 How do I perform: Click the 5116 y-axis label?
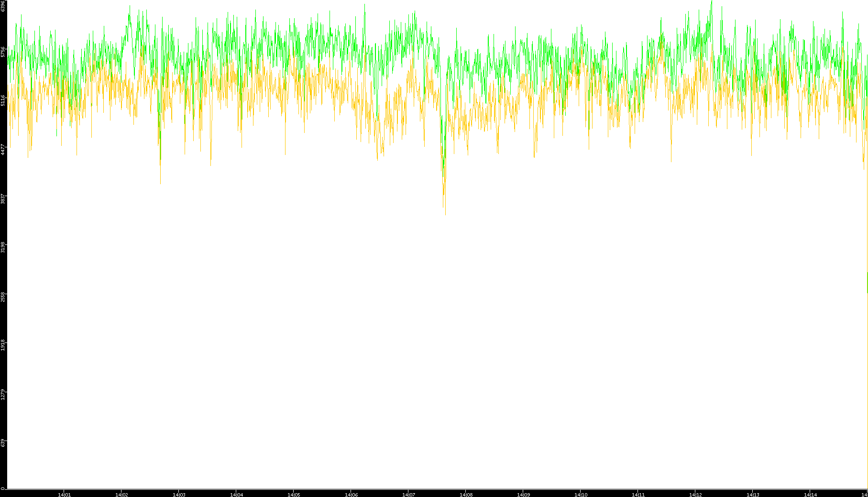coord(3,100)
